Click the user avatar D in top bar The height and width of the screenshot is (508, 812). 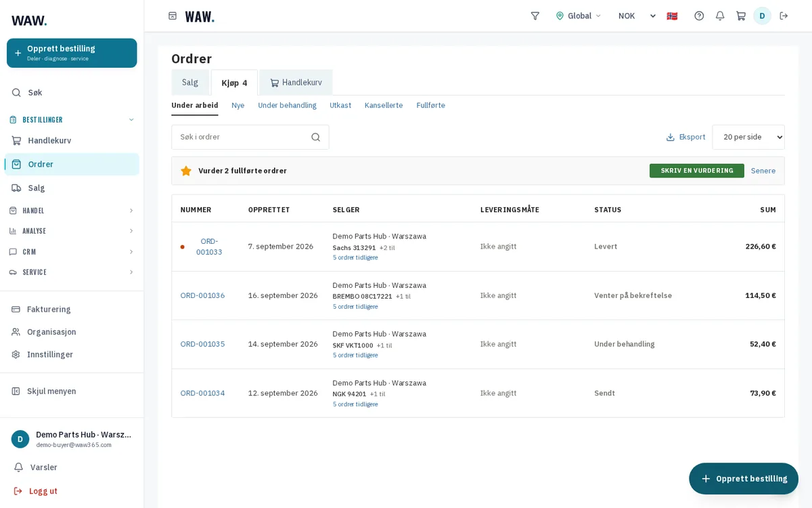[x=762, y=16]
